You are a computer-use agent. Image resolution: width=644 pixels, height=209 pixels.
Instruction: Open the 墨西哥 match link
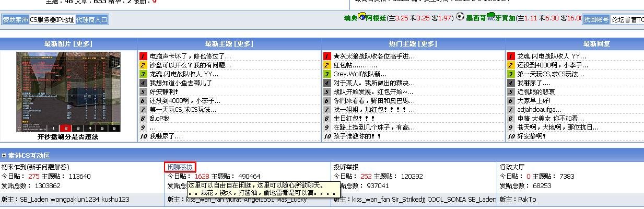(x=476, y=18)
